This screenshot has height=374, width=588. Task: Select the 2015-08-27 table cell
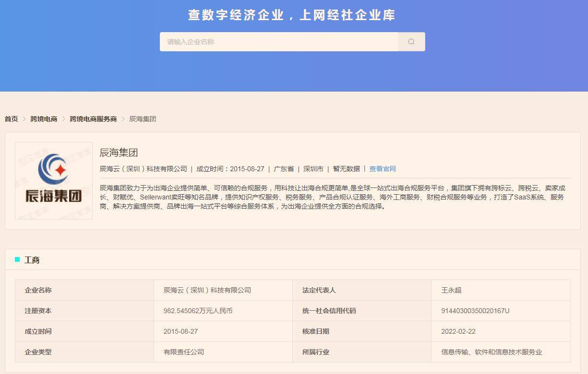click(x=223, y=331)
